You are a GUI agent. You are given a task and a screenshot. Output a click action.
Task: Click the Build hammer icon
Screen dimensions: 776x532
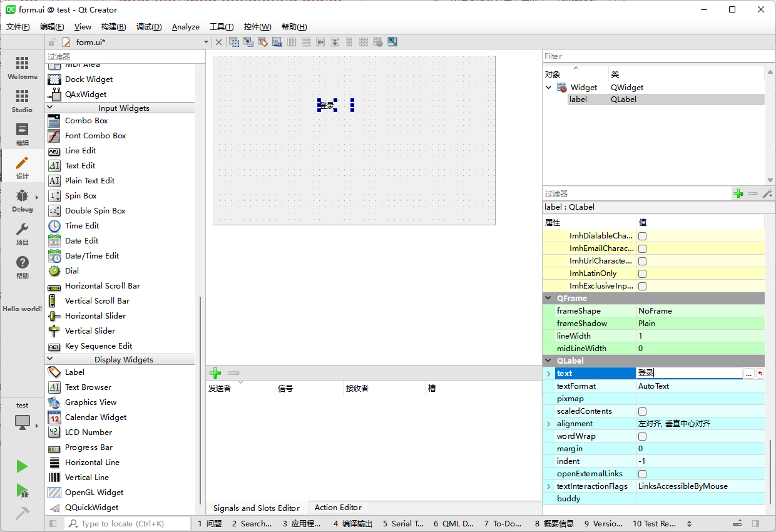pyautogui.click(x=23, y=513)
